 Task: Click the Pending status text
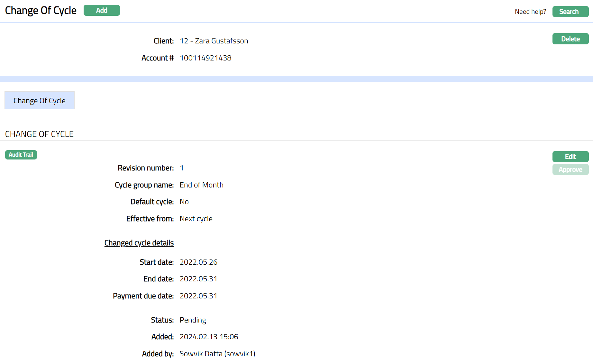tap(193, 320)
